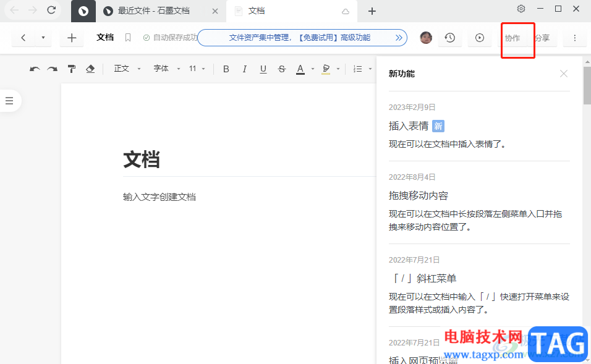Switch to the 最近文件 - 石墨文档 tab
591x364 pixels.
(x=153, y=11)
